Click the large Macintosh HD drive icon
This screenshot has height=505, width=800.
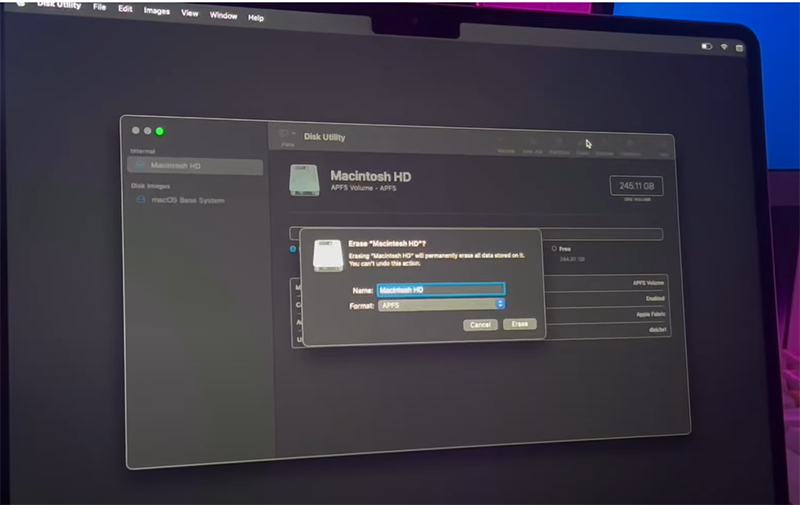(304, 180)
